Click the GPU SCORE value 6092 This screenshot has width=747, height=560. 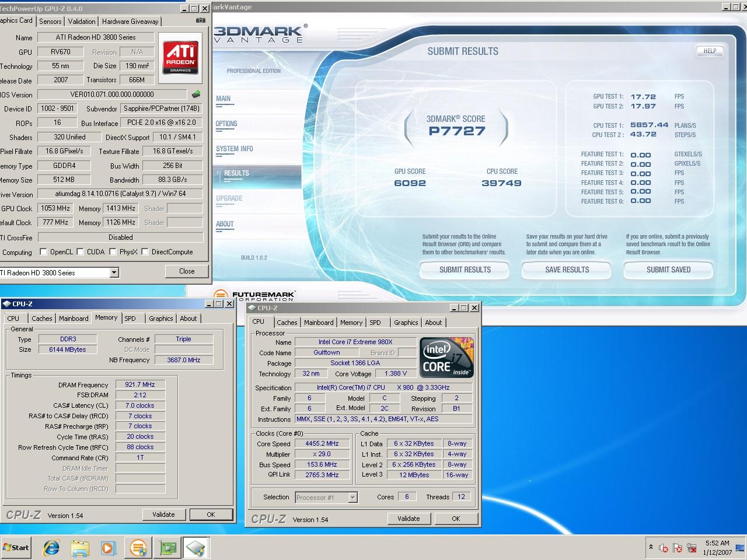[410, 183]
